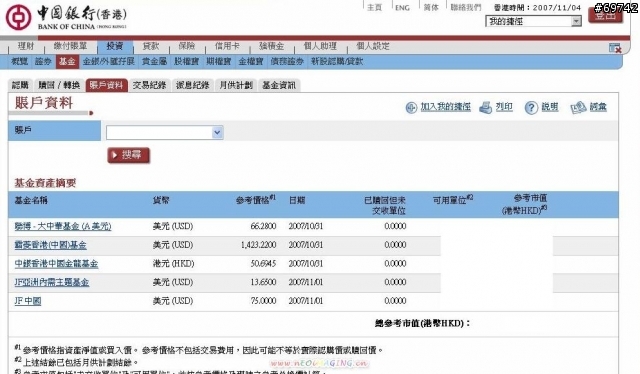Click the window icon with red X
The height and width of the screenshot is (374, 640).
click(615, 48)
